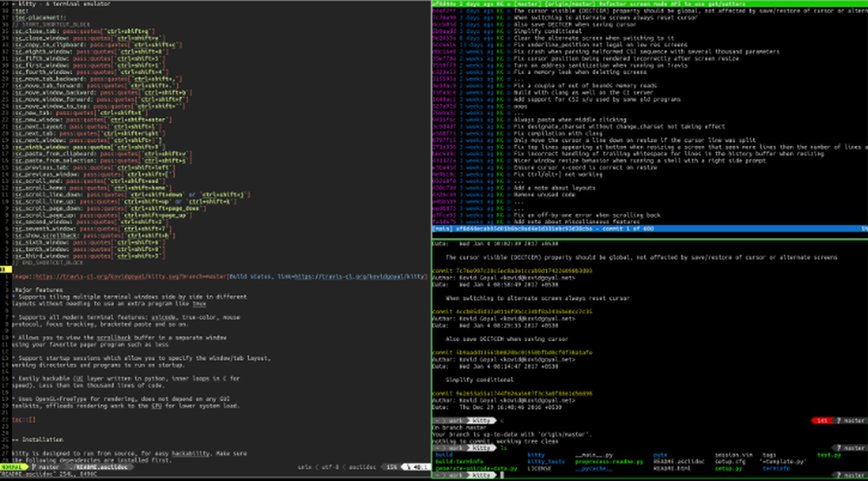Screen dimensions: 868x481
Task: Click yellow 'commit 9e2653a5' hash line in log pane
Action: pyautogui.click(x=512, y=393)
